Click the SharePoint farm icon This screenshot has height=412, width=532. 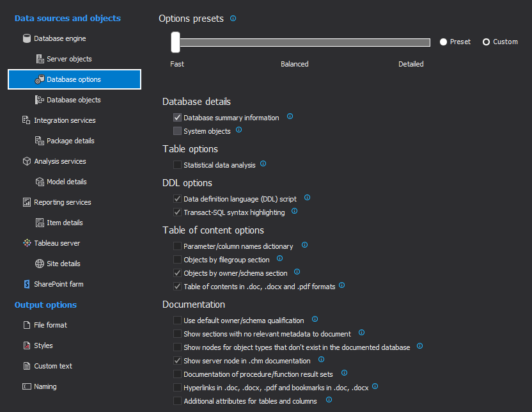[26, 284]
